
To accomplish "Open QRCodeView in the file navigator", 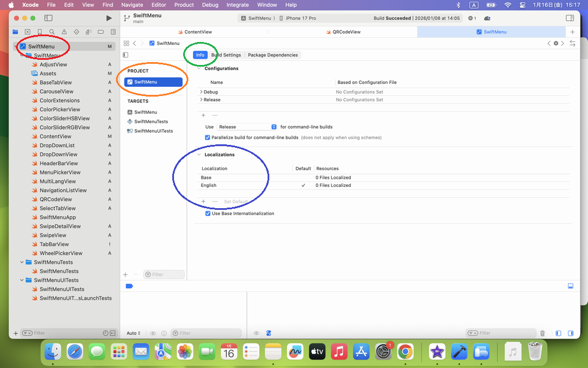I will pyautogui.click(x=56, y=200).
